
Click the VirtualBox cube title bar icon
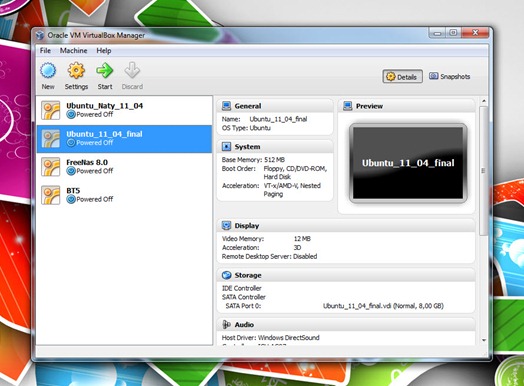point(40,35)
